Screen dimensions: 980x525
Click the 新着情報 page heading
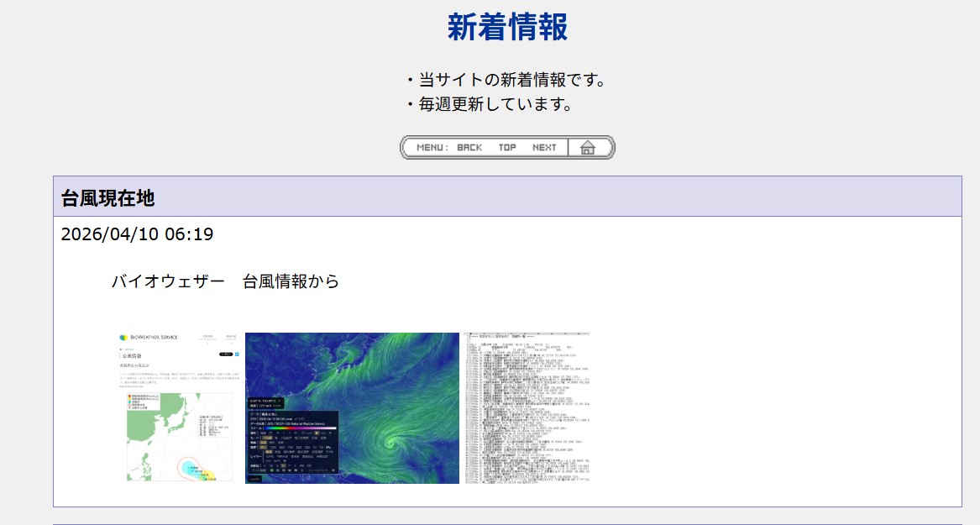point(507,27)
